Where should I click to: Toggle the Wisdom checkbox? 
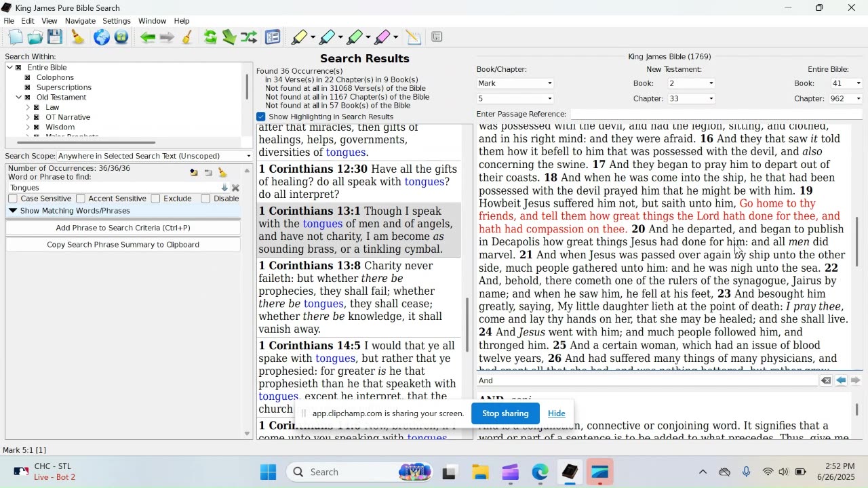(37, 127)
